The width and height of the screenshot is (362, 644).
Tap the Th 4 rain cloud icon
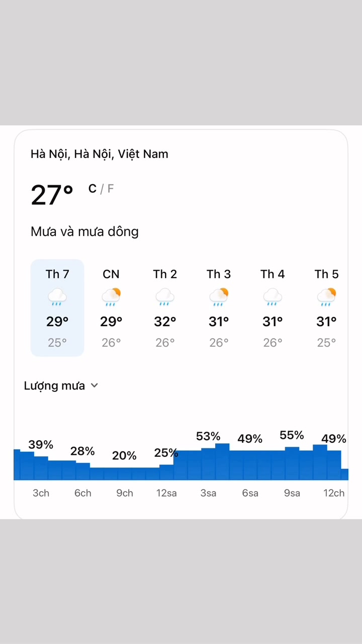[x=273, y=297]
